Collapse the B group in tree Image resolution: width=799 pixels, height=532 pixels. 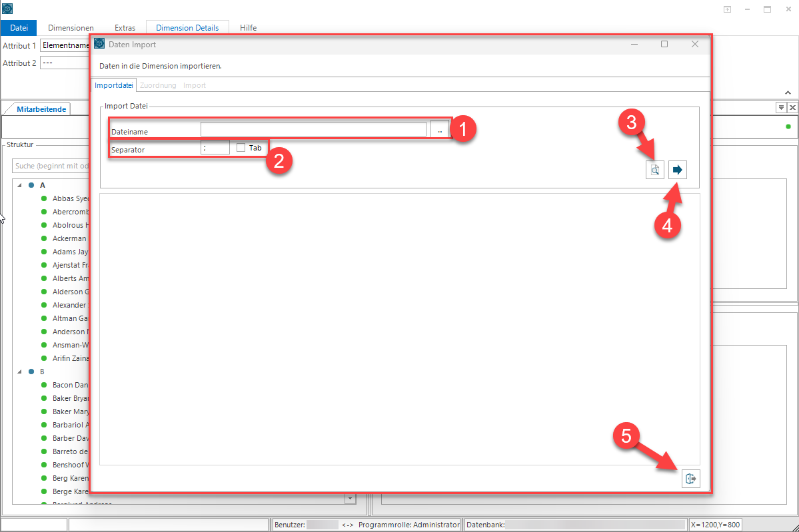(19, 372)
